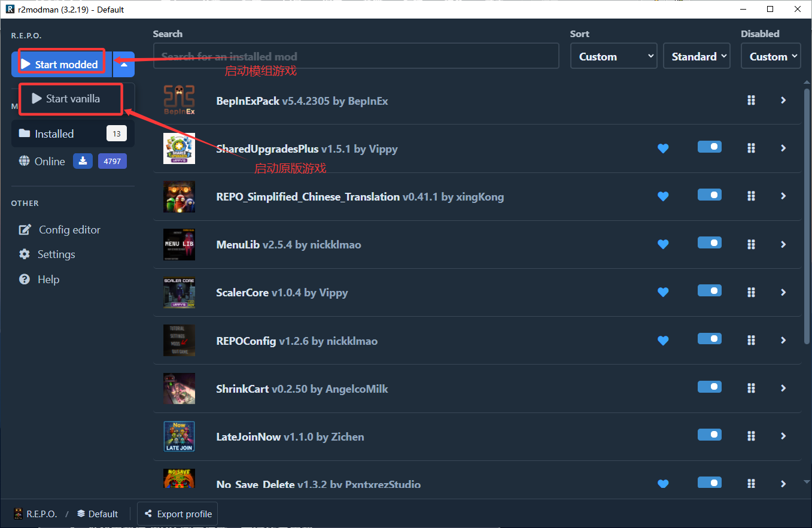Click the mod list vertical scrollbar

[x=806, y=216]
